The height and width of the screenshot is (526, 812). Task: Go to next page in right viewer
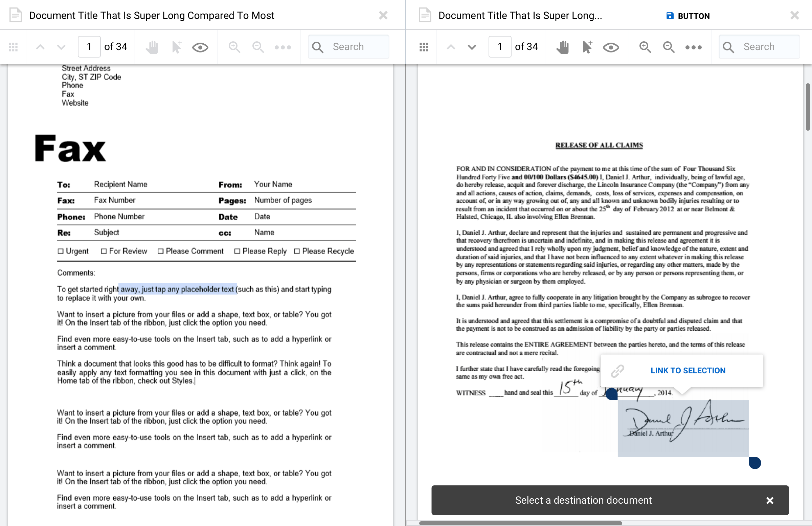472,47
